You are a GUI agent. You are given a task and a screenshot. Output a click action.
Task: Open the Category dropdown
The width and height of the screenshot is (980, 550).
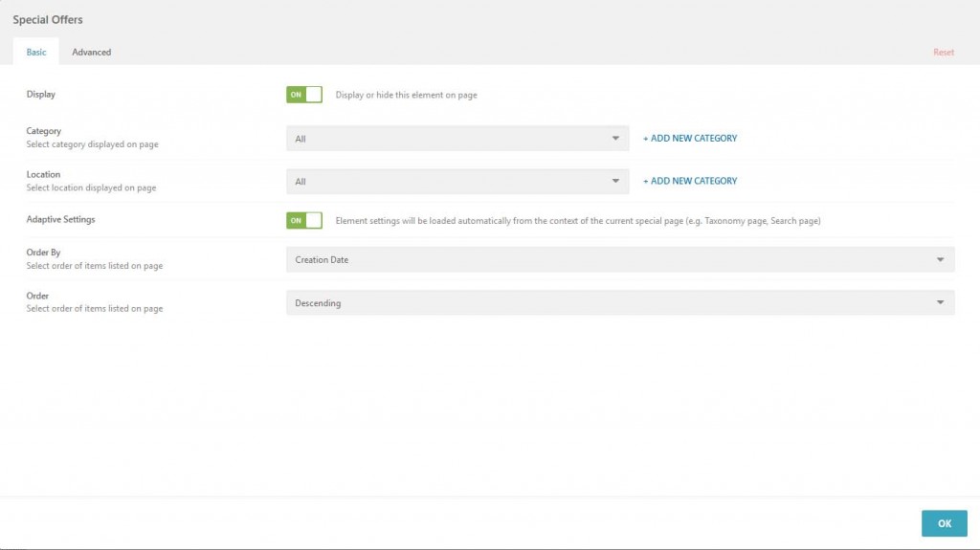click(457, 138)
